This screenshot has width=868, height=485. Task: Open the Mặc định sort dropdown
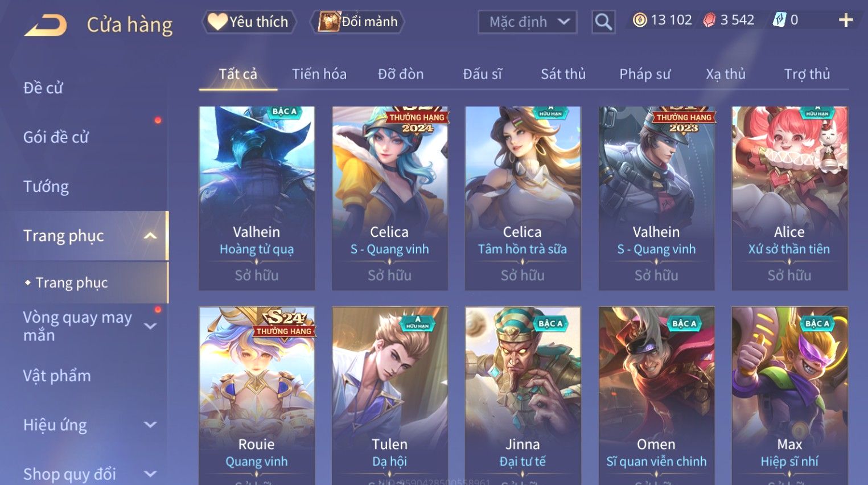(x=528, y=22)
